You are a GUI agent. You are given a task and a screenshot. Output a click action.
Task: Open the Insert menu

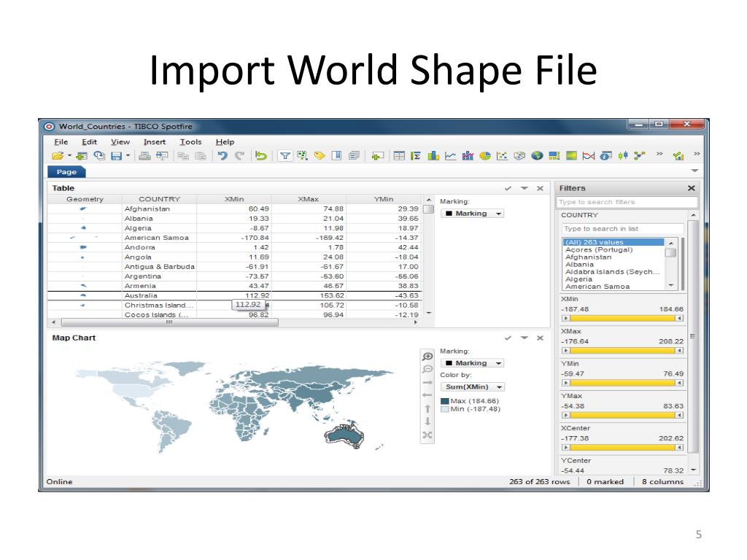(x=155, y=142)
